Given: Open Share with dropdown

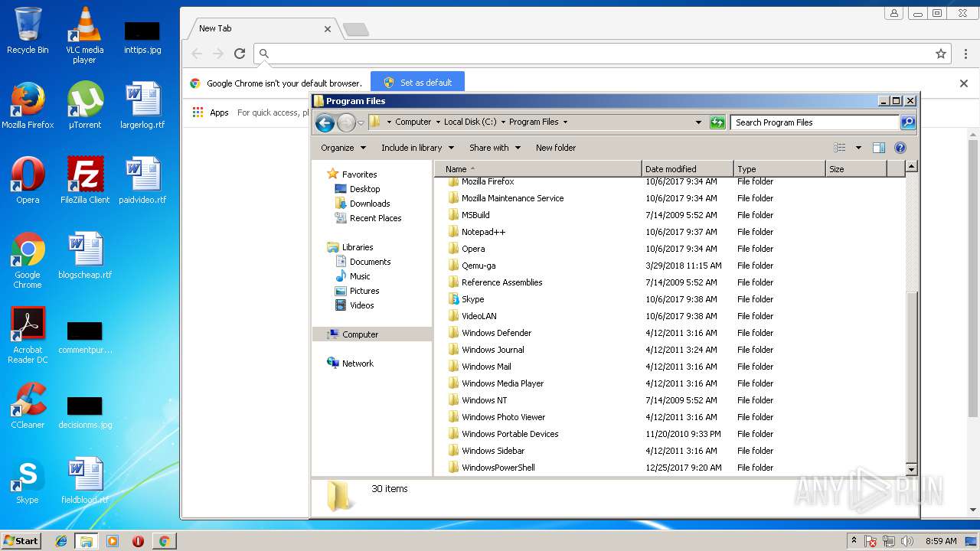Looking at the screenshot, I should (495, 148).
